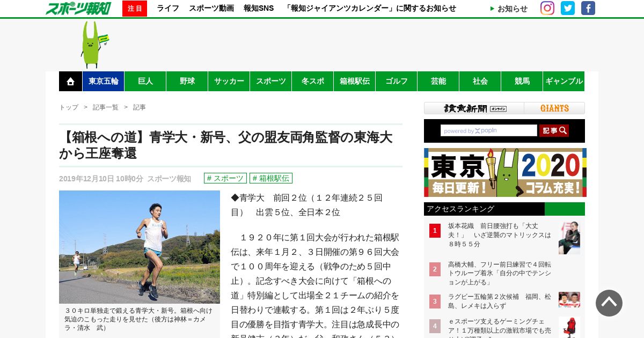The image size is (644, 338).
Task: Focus the popIn search field
Action: coord(488,130)
